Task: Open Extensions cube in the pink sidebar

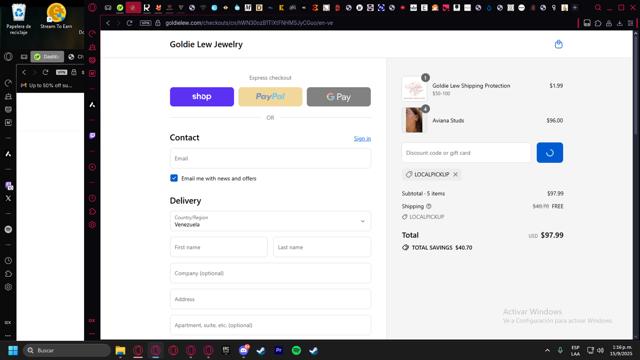Action: pyautogui.click(x=92, y=211)
